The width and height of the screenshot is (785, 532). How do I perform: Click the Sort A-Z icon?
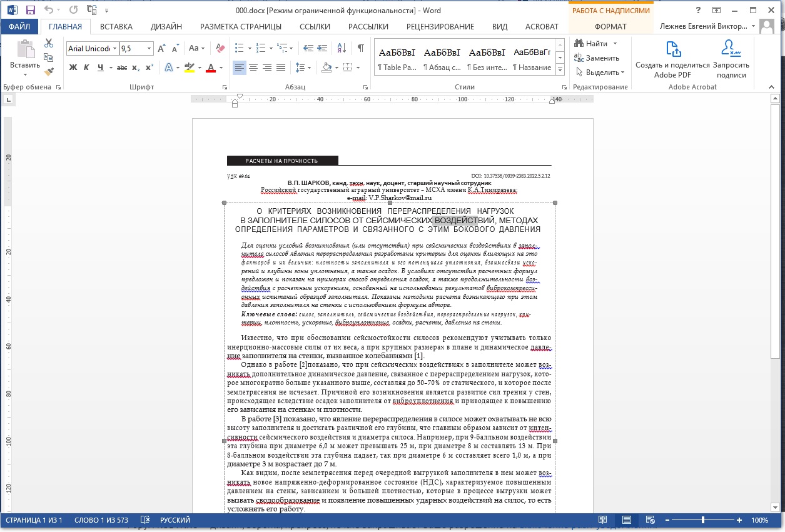342,48
